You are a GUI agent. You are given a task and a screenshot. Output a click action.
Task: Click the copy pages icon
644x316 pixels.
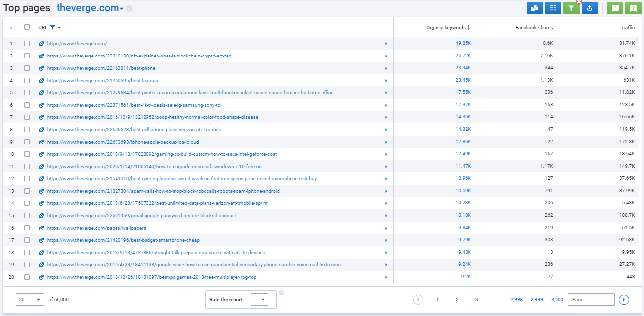(x=534, y=8)
